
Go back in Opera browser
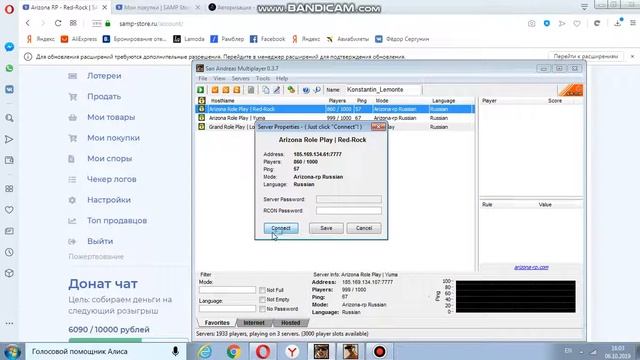(x=28, y=23)
